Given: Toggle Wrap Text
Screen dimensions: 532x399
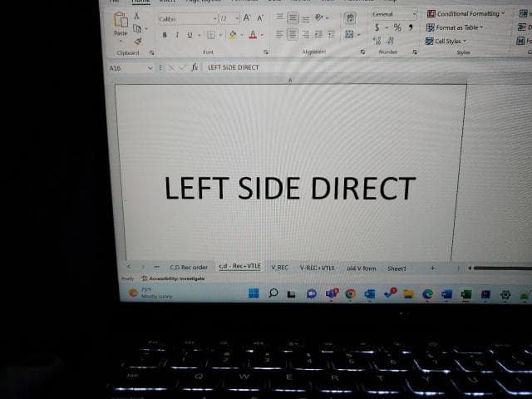Looking at the screenshot, I should 350,17.
